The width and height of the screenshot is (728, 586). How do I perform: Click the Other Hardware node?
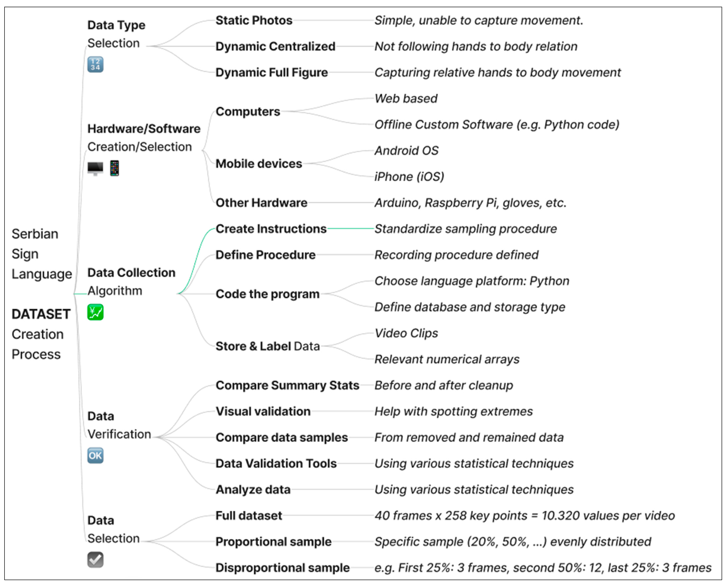click(x=261, y=203)
